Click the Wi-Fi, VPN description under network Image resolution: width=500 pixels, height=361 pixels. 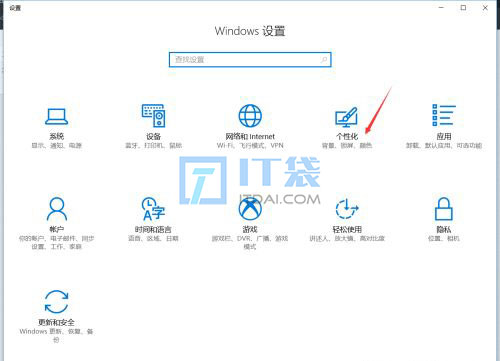pyautogui.click(x=250, y=145)
